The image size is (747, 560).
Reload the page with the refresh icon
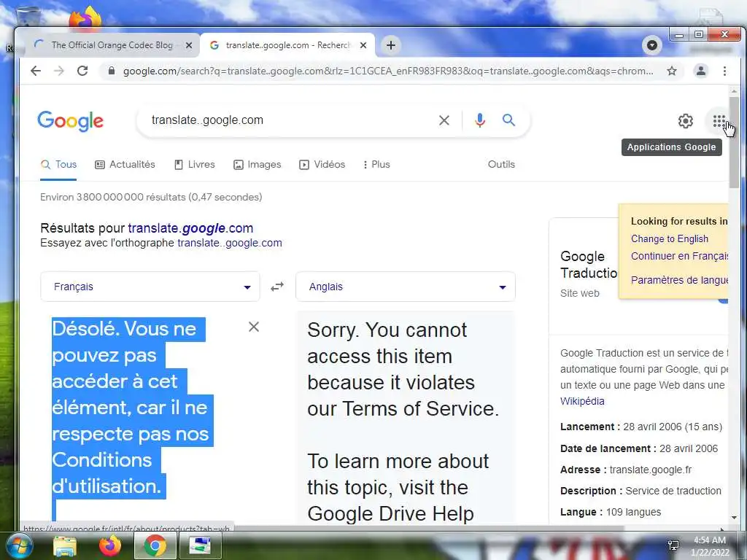82,71
